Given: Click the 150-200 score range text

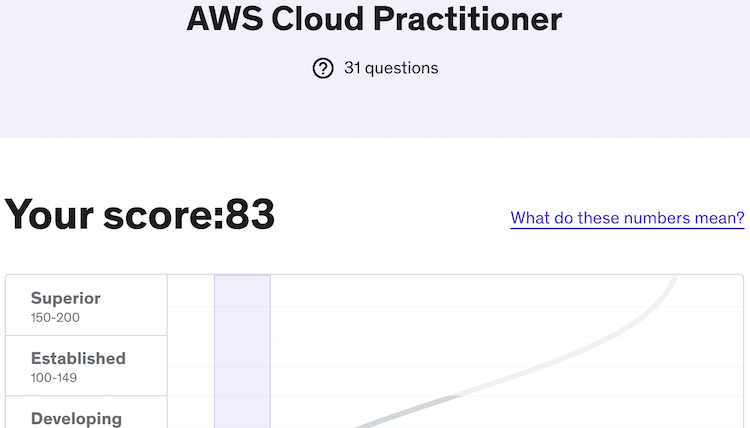Looking at the screenshot, I should pyautogui.click(x=56, y=318).
